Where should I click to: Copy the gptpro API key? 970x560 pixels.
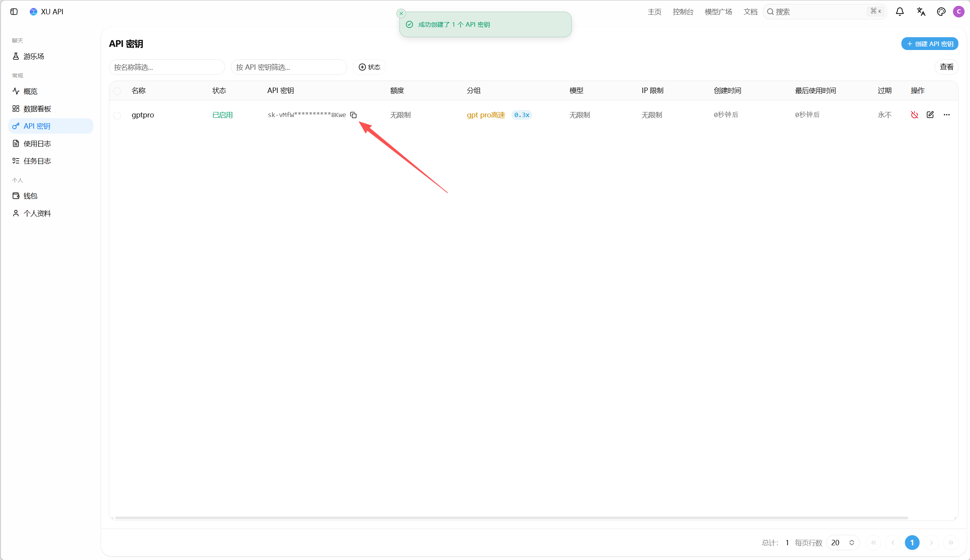(x=353, y=115)
